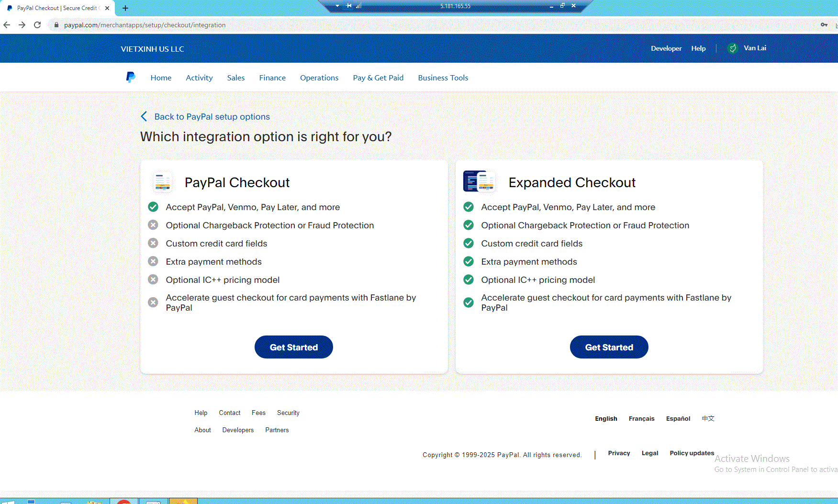Click gray X beside PayPal Checkout Extra payment methods
The image size is (838, 504).
pyautogui.click(x=153, y=261)
